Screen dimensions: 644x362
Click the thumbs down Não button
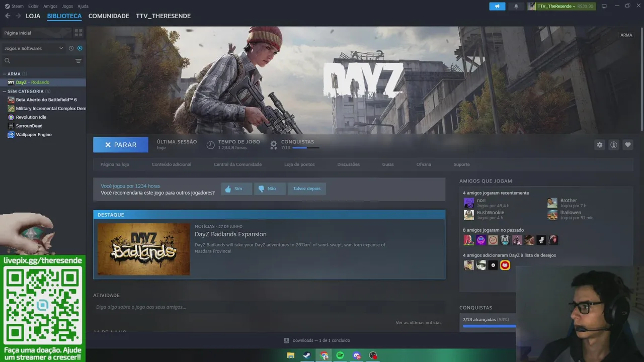[270, 189]
